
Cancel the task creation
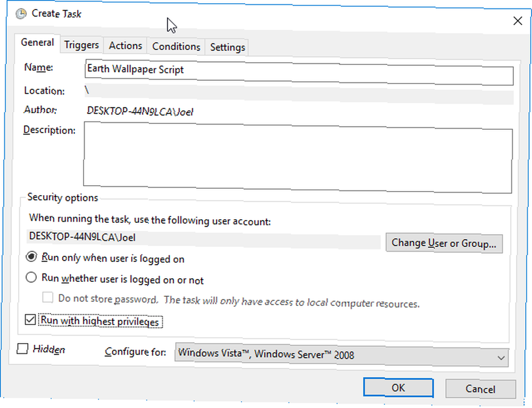coord(480,389)
